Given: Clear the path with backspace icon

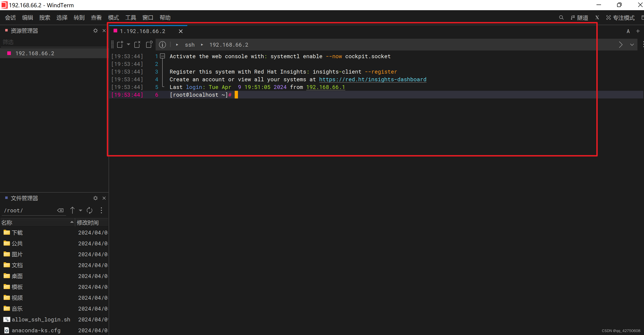Looking at the screenshot, I should [x=60, y=211].
